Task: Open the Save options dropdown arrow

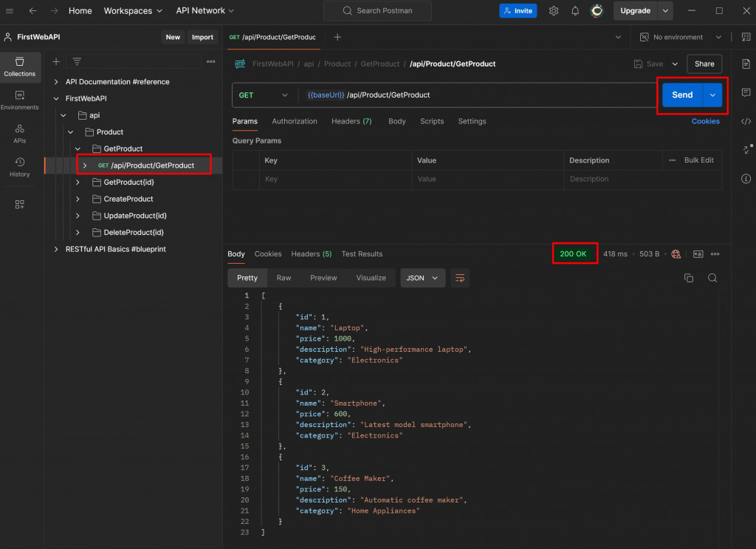Action: 675,64
